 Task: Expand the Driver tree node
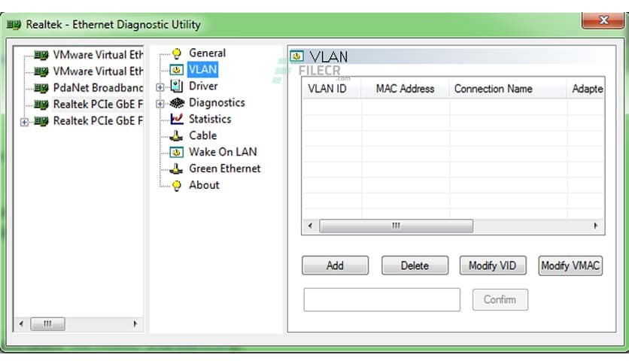(160, 87)
